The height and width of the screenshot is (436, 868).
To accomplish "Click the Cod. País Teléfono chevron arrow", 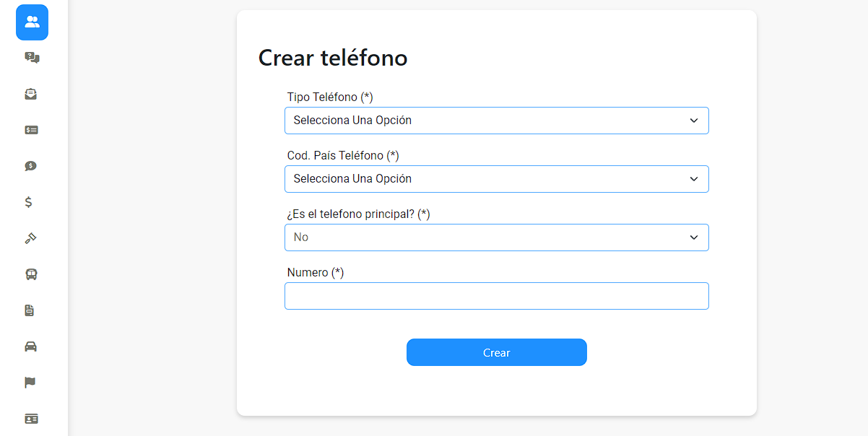I will tap(694, 179).
